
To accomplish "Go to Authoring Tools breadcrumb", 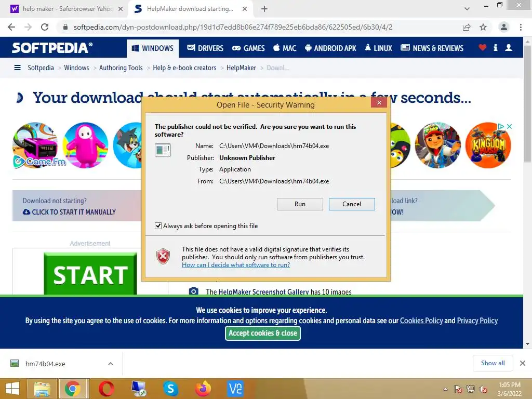I will (121, 68).
